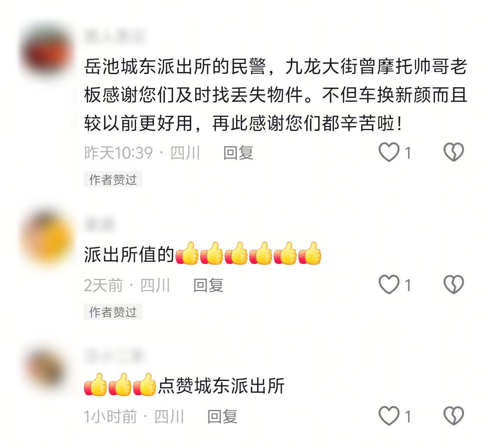This screenshot has height=448, width=491.
Task: Dislike the 岳池城东派出所 comment via broken heart
Action: [454, 152]
